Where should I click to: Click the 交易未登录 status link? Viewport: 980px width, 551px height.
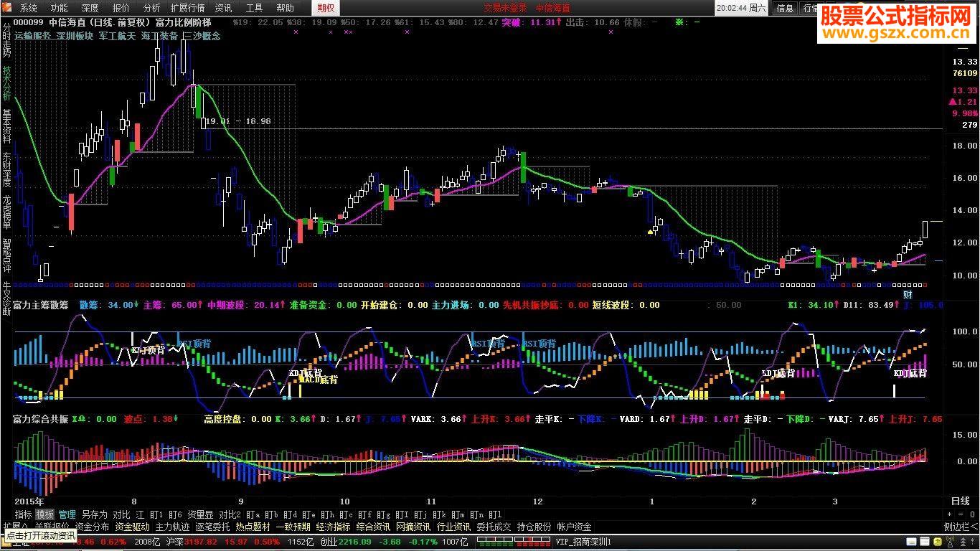505,8
